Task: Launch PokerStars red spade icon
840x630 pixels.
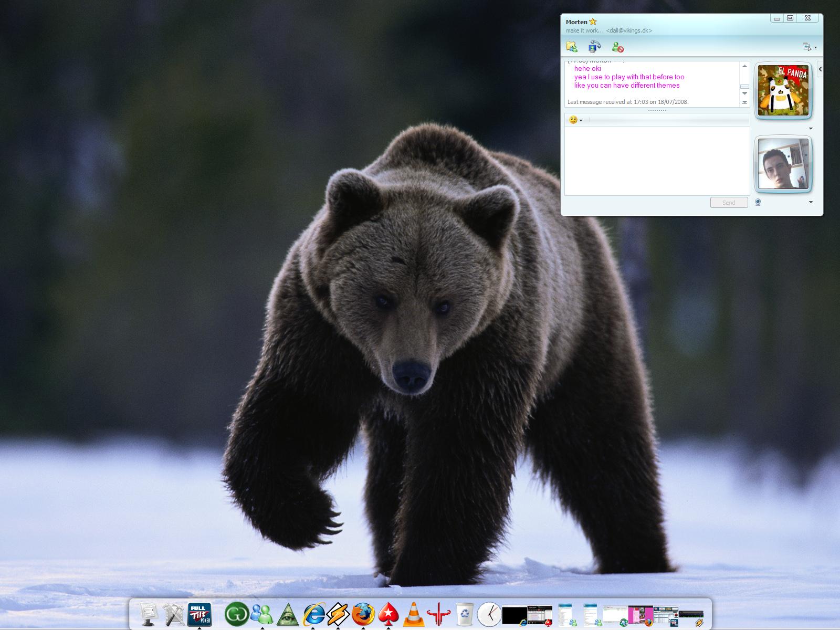Action: [x=388, y=614]
